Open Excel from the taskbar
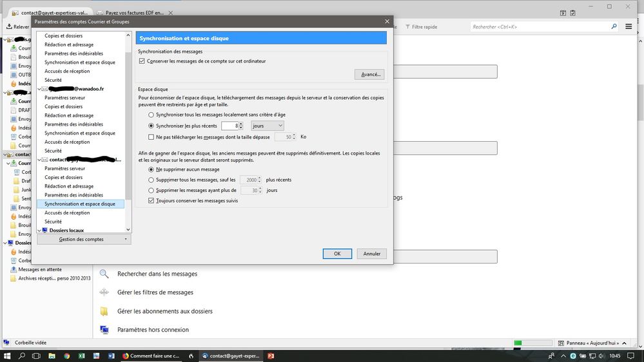 81,356
